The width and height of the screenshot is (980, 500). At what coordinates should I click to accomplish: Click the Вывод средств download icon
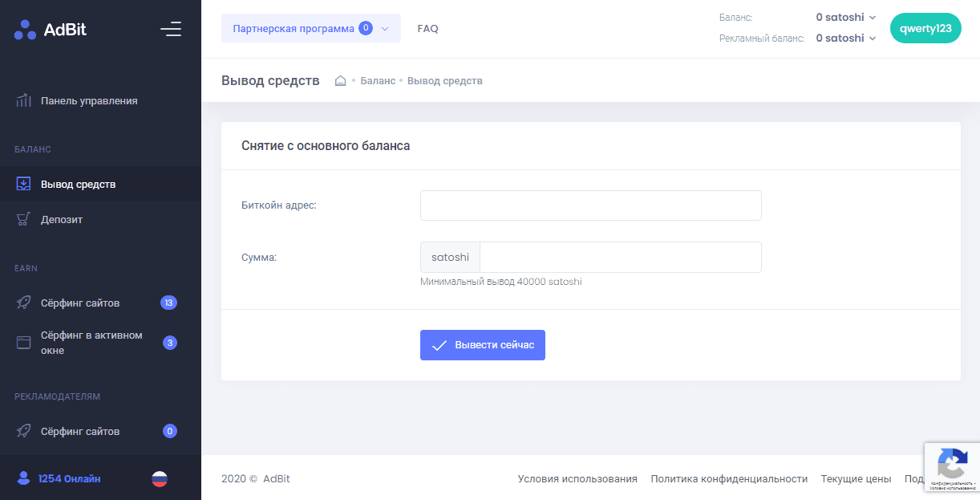[24, 185]
